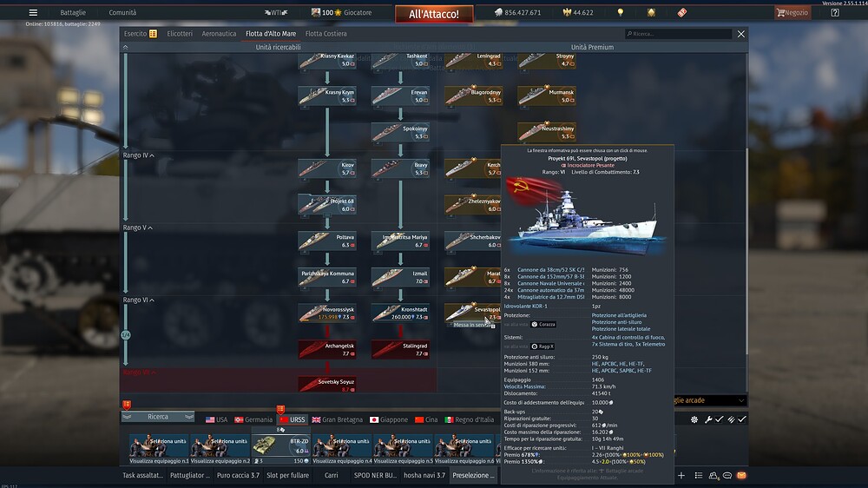
Task: Close the research tree window
Action: point(740,34)
